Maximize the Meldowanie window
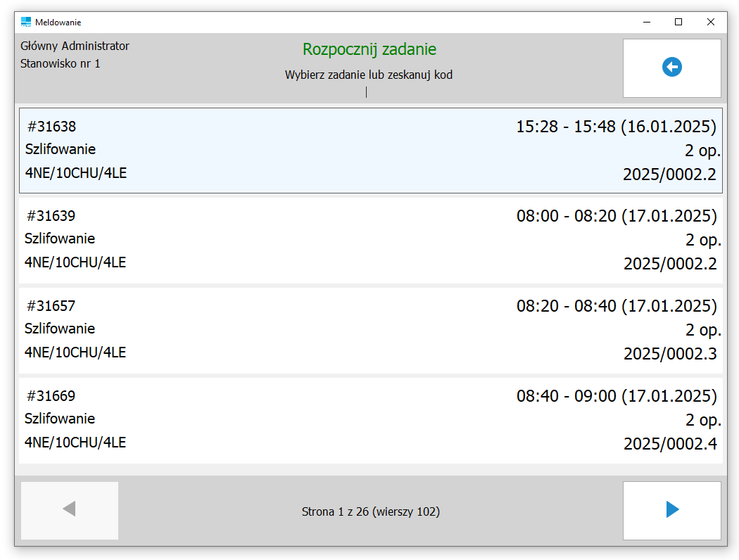 click(678, 23)
